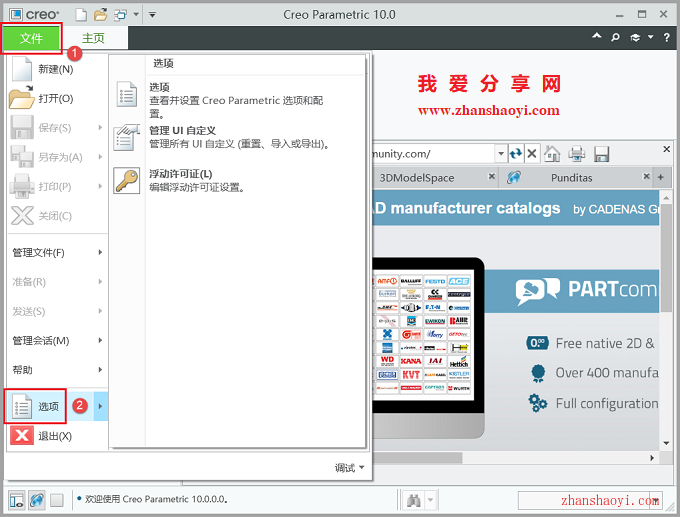This screenshot has height=517, width=680.
Task: Expand the 帮助 submenu
Action: tap(56, 370)
